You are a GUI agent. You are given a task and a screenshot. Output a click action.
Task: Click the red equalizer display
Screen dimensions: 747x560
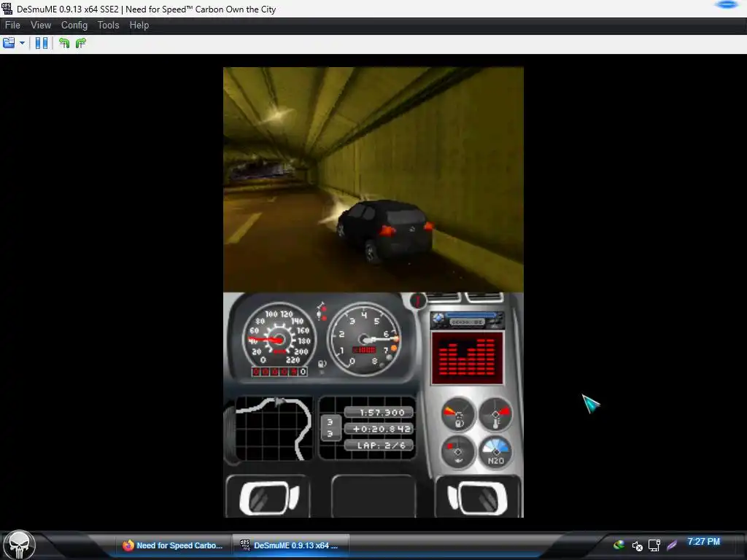(x=468, y=358)
